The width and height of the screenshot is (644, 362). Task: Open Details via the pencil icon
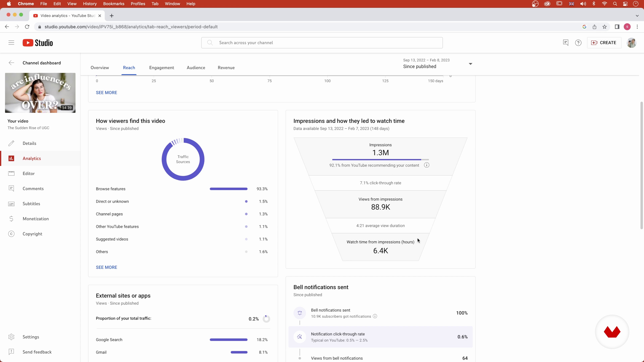coord(11,143)
